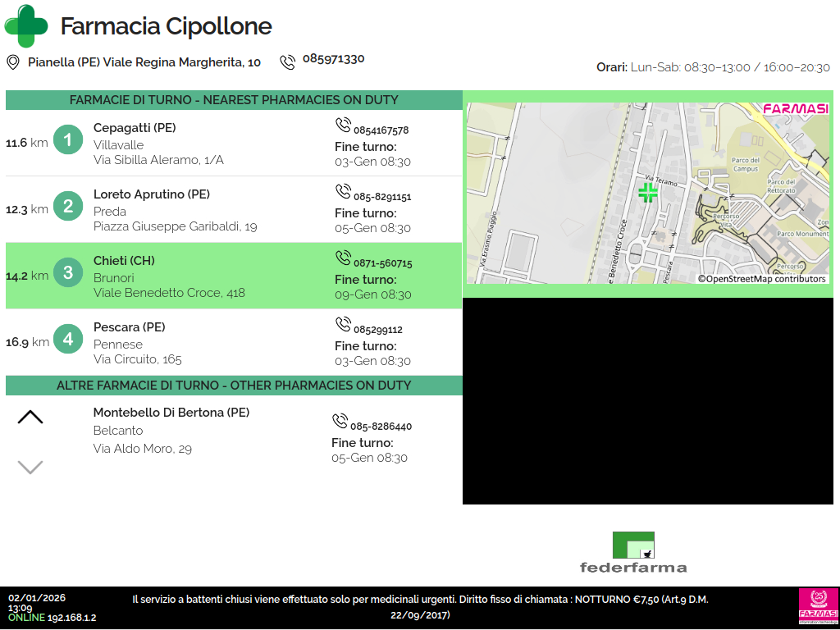Select pharmacy number 1 circle badge

[x=68, y=140]
